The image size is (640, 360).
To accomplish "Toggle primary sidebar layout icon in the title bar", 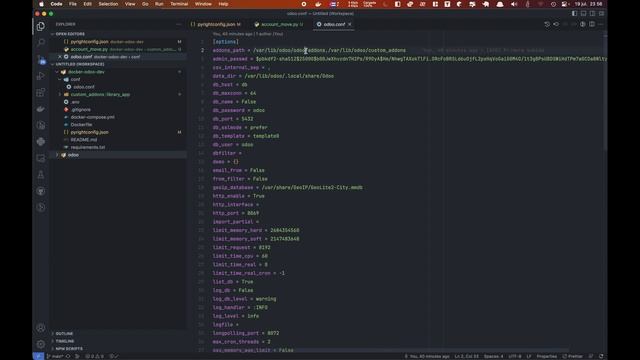I will [x=574, y=13].
